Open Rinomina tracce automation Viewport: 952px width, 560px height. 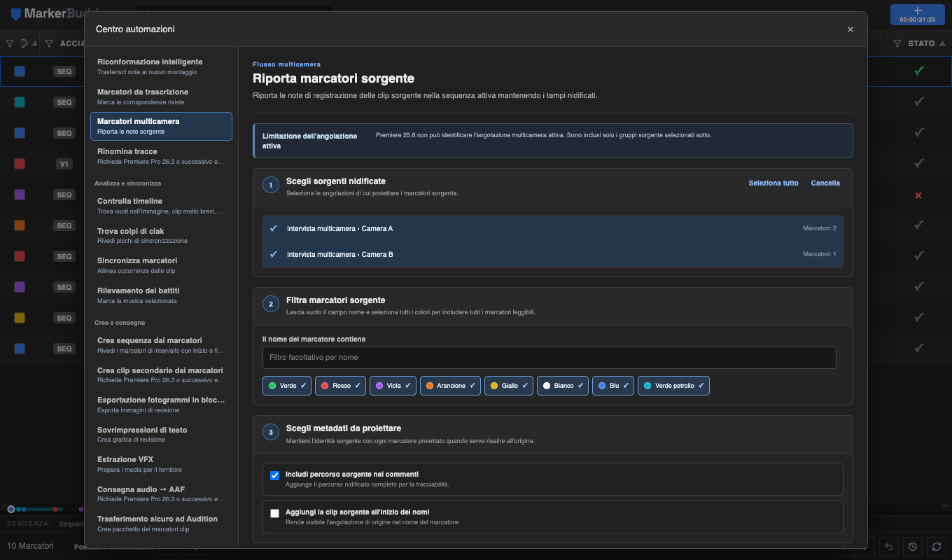[x=161, y=156]
